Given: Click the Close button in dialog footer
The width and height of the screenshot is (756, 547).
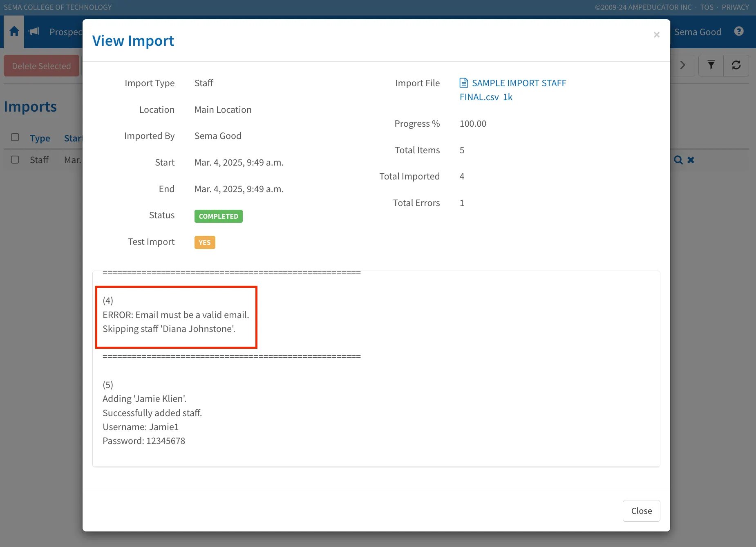Looking at the screenshot, I should (x=642, y=511).
